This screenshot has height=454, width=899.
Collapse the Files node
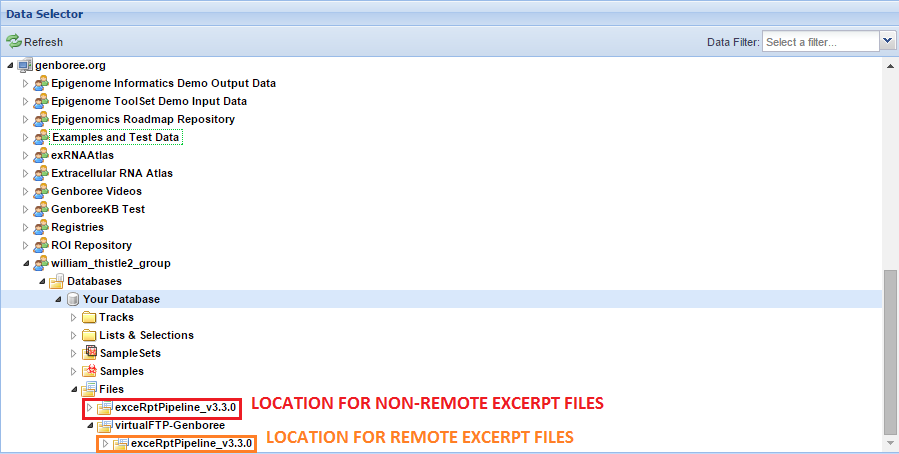coord(74,389)
